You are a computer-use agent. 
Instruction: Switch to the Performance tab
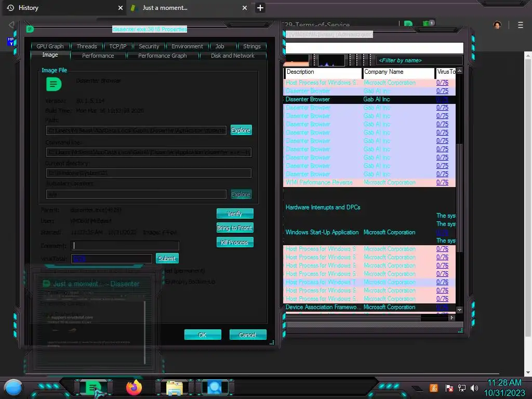coord(98,56)
